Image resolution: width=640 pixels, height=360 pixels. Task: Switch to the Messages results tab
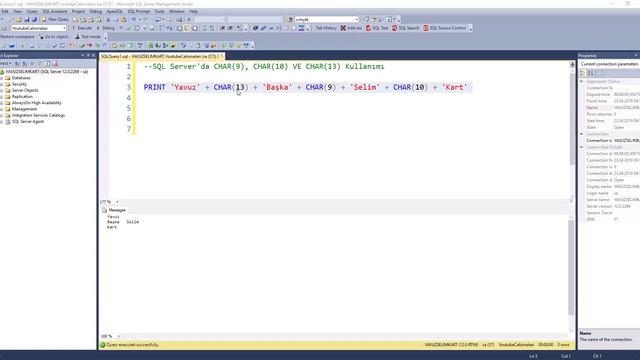(114, 210)
